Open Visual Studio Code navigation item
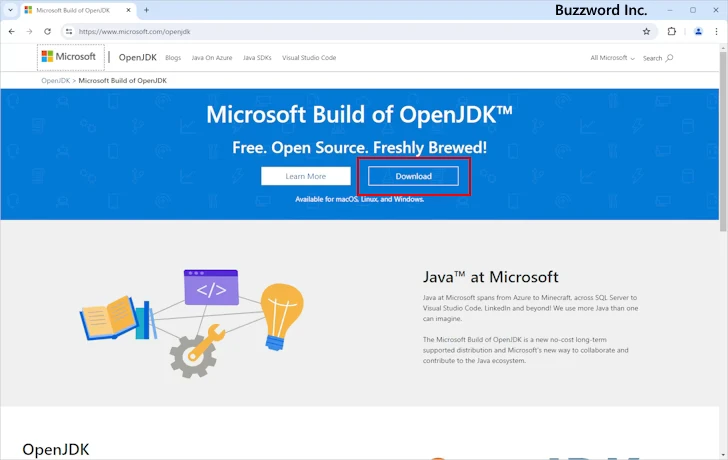 [x=309, y=58]
